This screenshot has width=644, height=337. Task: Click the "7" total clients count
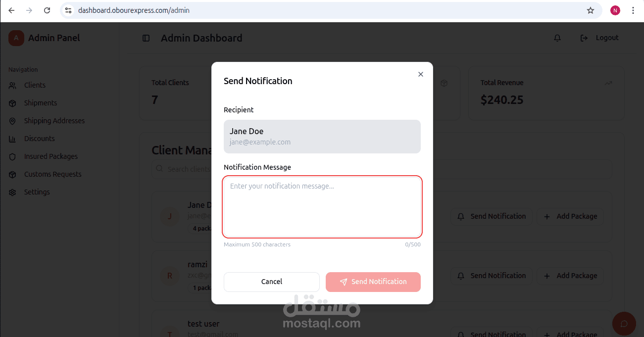154,100
